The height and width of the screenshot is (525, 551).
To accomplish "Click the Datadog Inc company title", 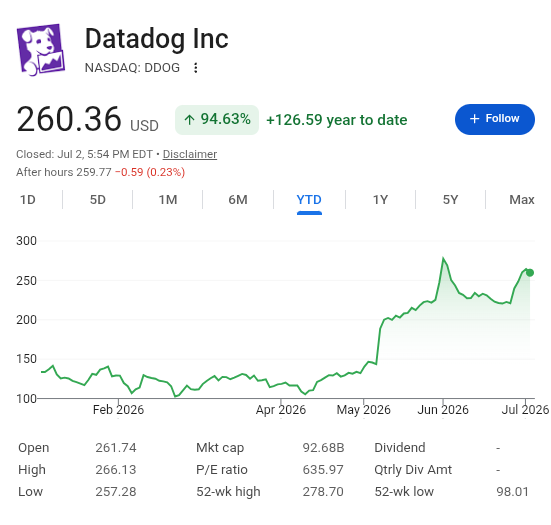I will (x=157, y=39).
